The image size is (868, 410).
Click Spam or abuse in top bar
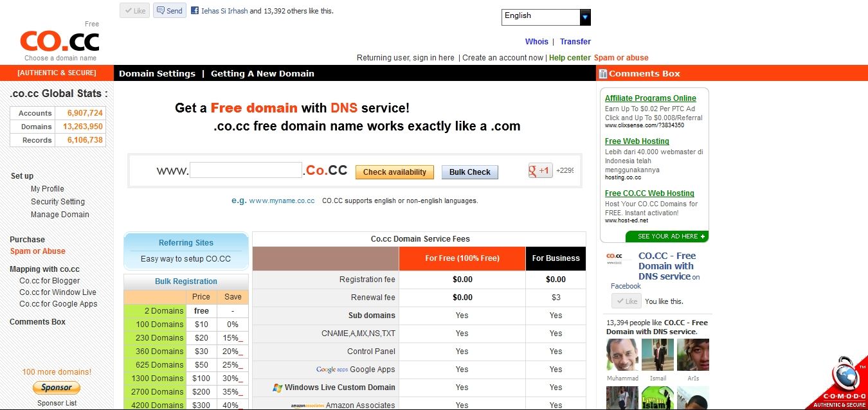pos(621,58)
